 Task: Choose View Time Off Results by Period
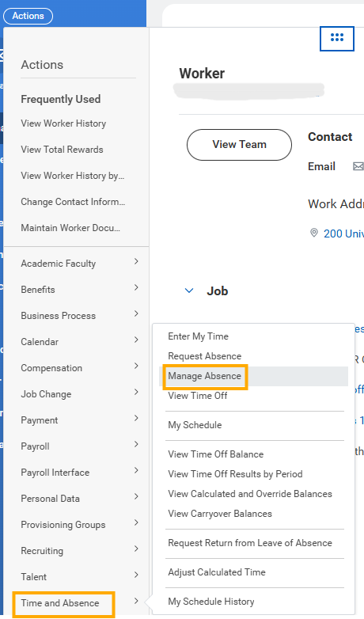[235, 474]
